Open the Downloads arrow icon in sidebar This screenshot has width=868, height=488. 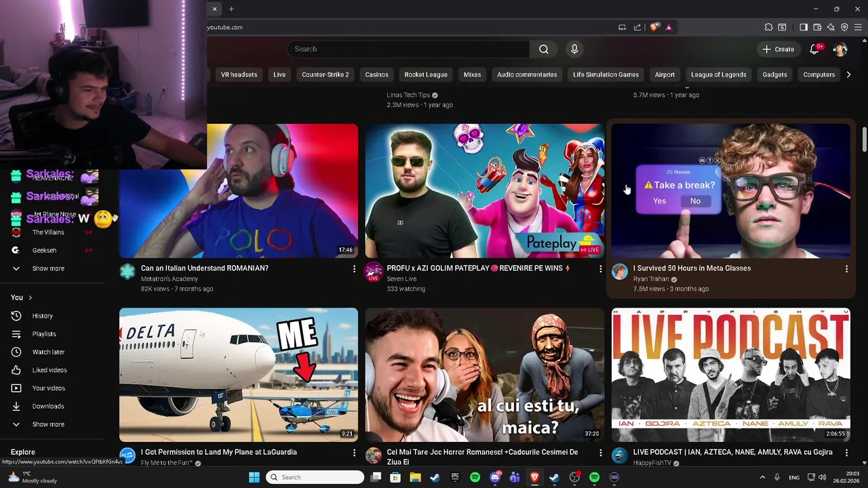click(16, 406)
